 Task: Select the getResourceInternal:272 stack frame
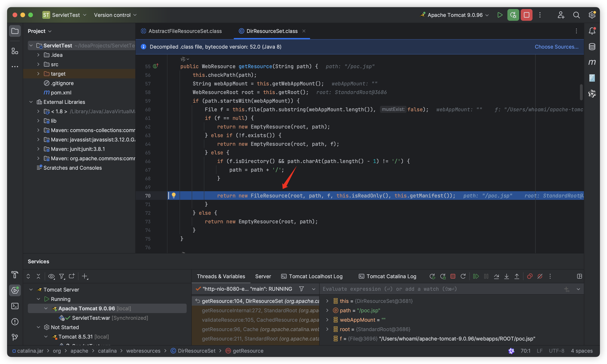pos(255,310)
